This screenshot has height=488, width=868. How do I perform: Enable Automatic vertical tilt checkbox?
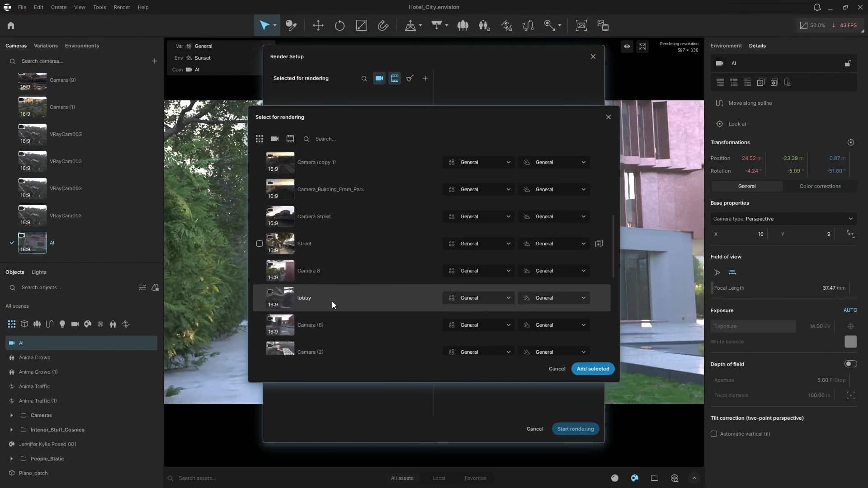click(x=714, y=434)
